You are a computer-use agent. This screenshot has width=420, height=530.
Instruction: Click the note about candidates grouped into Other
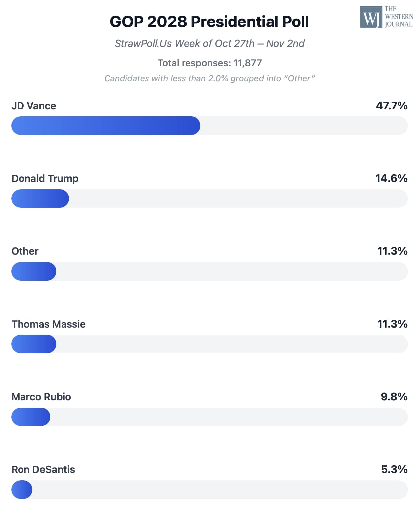209,78
